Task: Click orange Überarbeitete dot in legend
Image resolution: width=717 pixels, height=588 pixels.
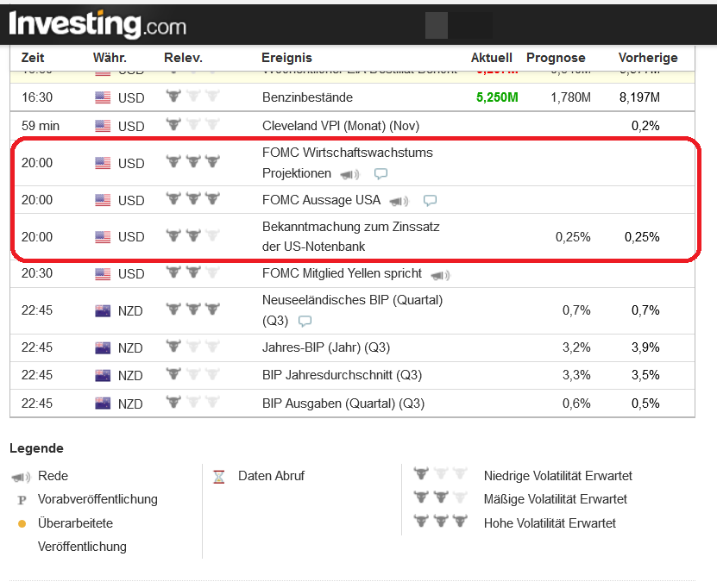Action: point(22,523)
